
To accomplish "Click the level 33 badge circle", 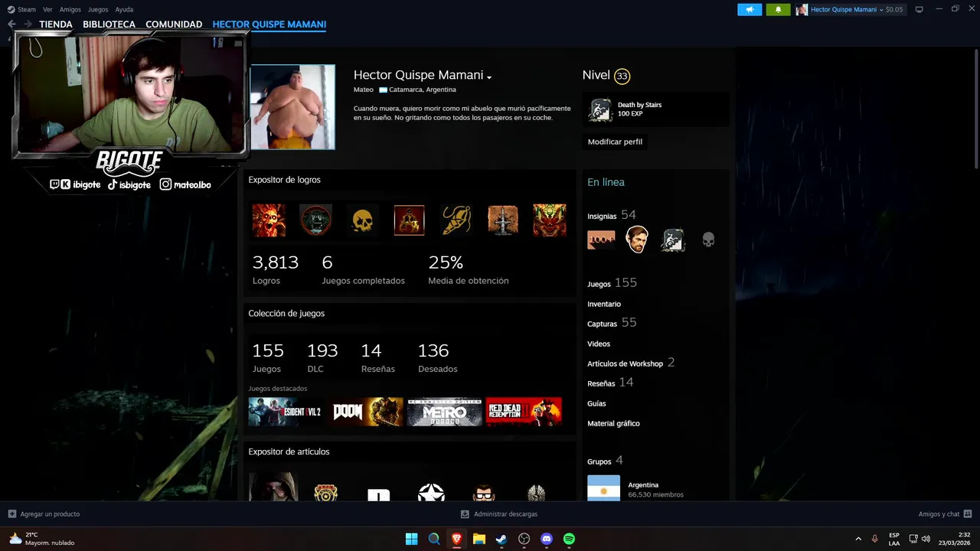I will [x=622, y=76].
